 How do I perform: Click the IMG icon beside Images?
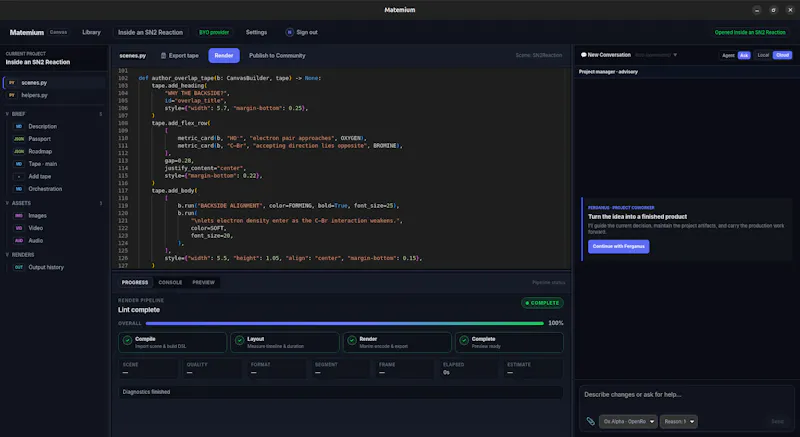click(x=19, y=216)
